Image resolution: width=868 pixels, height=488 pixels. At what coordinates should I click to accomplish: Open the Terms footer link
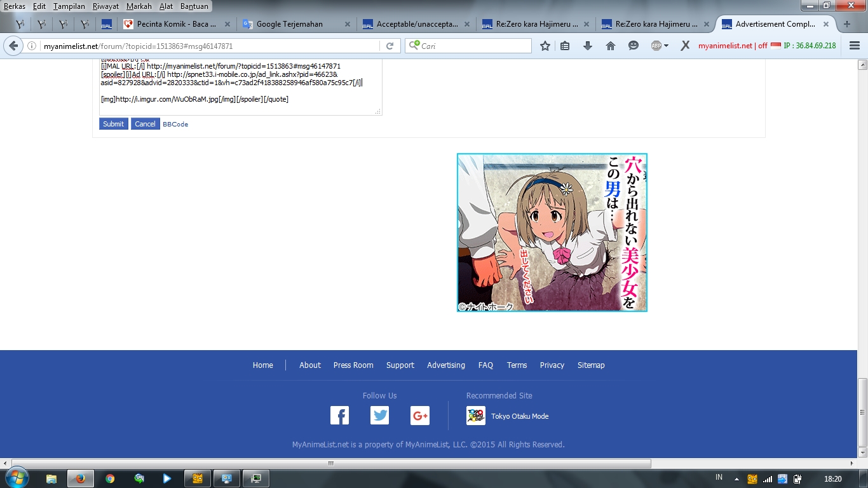[x=517, y=365]
